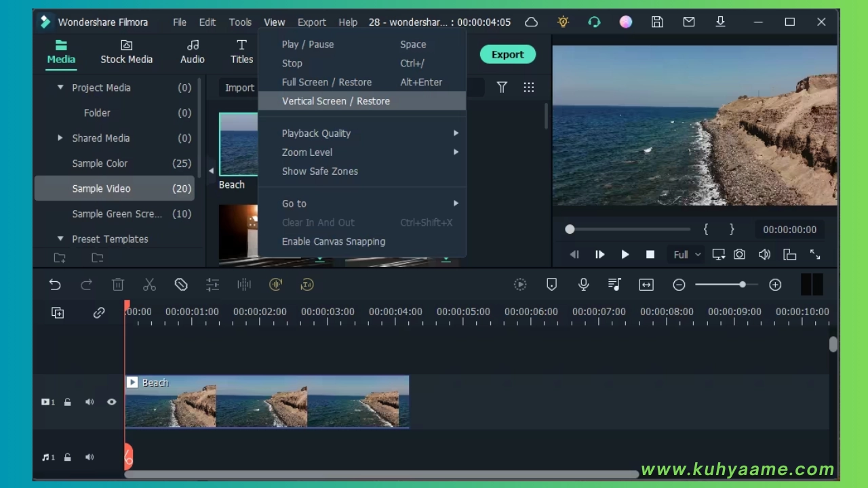Click the cloud icon in title bar

tap(531, 22)
